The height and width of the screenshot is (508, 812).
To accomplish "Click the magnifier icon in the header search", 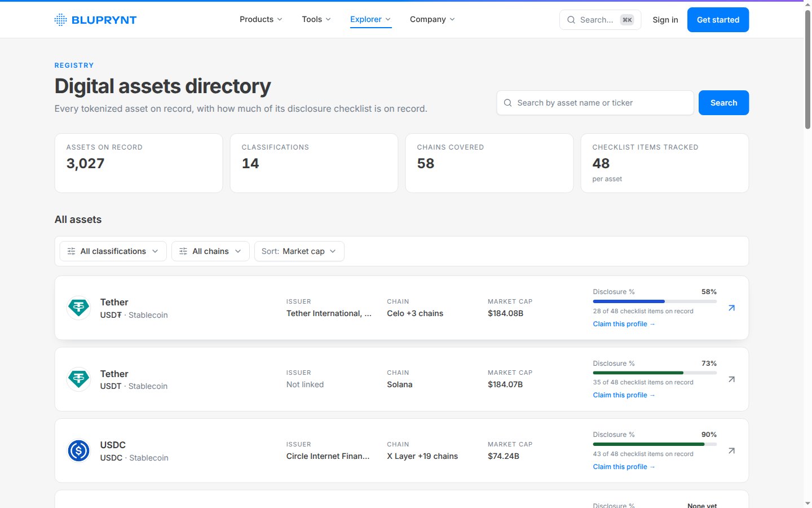I will 571,20.
